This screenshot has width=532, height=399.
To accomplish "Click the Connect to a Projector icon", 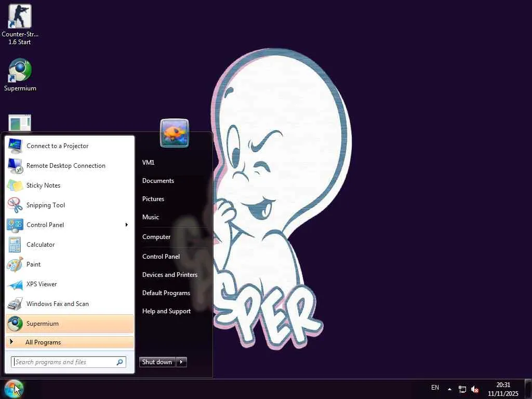I will tap(15, 146).
